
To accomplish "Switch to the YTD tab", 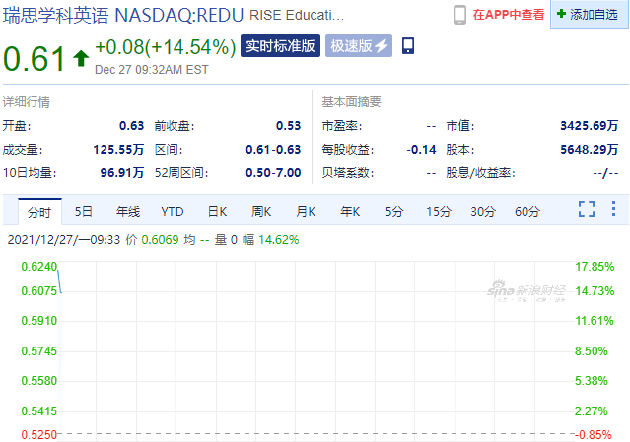I will tap(172, 211).
